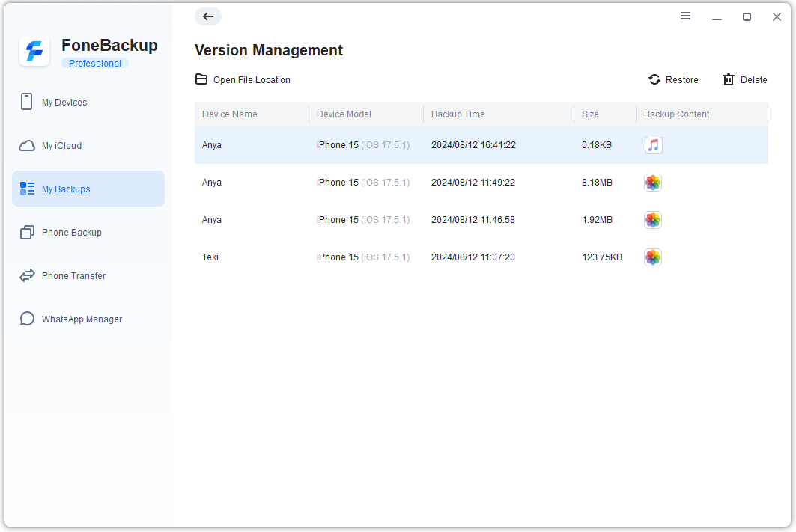The image size is (796, 532).
Task: Click the trash can Delete icon
Action: 728,80
